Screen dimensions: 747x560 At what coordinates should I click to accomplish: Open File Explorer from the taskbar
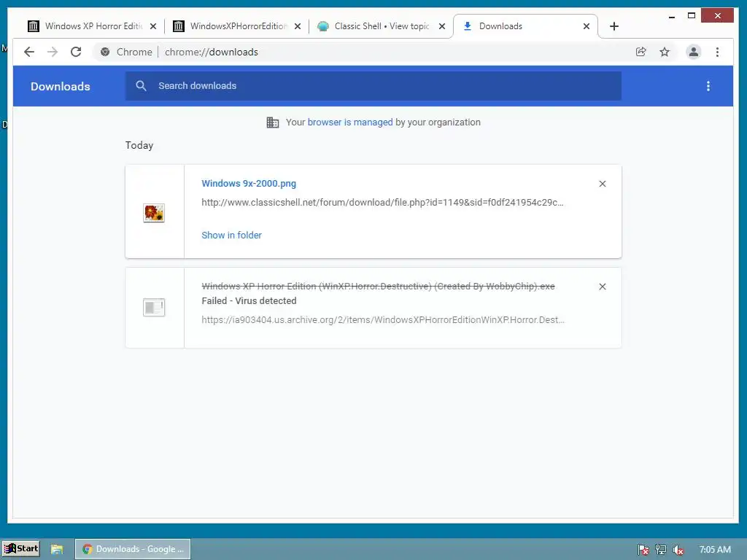click(x=57, y=549)
